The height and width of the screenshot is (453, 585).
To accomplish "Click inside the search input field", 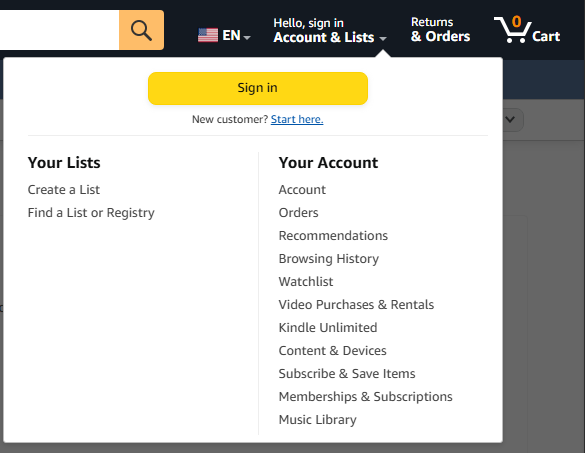I will pyautogui.click(x=60, y=30).
